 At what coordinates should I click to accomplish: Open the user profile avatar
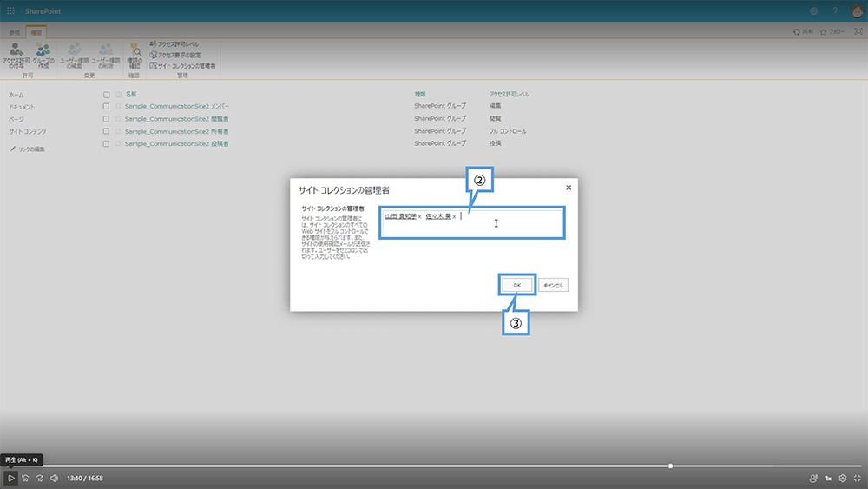click(x=857, y=11)
